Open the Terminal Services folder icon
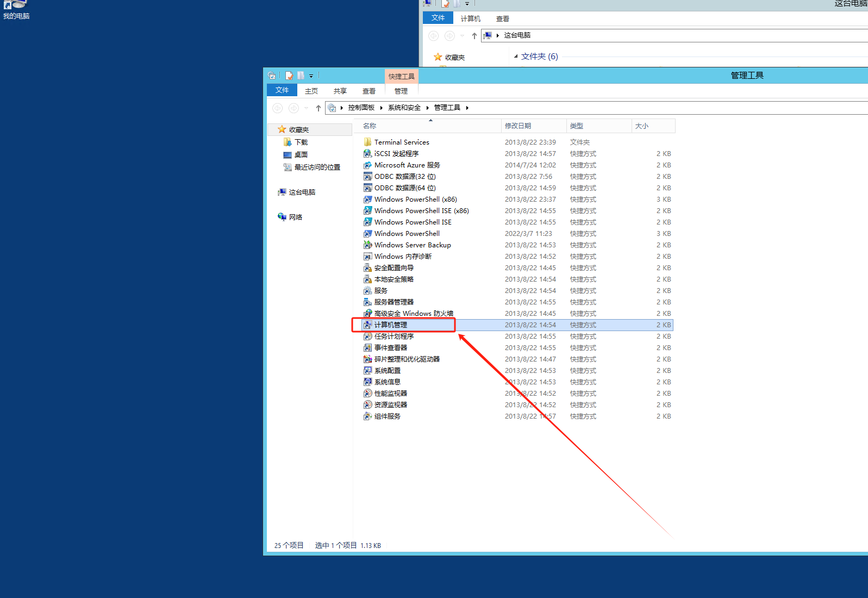Screen dimensions: 868x598 (368, 142)
